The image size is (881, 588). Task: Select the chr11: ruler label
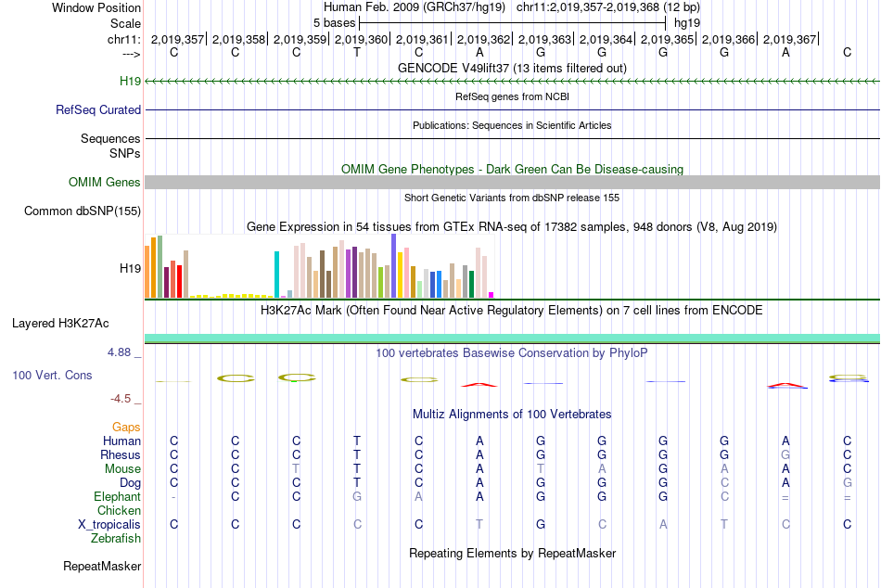tap(124, 39)
